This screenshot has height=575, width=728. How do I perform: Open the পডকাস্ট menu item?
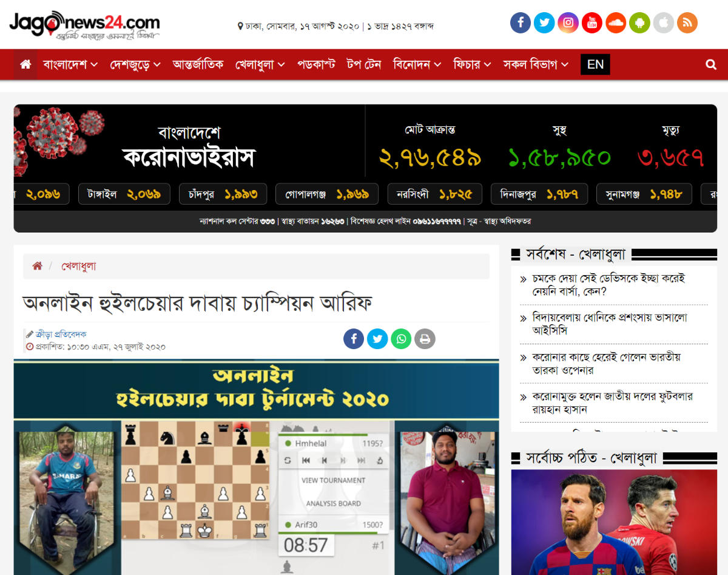pos(316,64)
